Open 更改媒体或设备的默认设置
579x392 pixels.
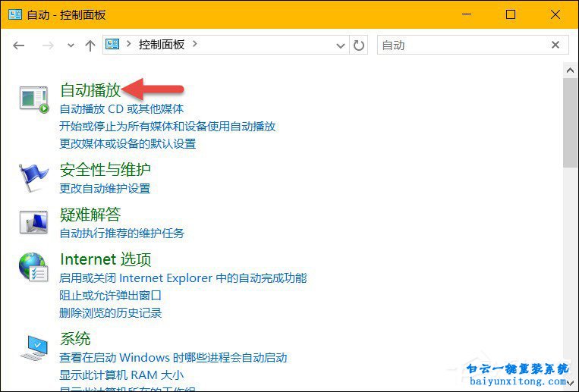pyautogui.click(x=127, y=143)
